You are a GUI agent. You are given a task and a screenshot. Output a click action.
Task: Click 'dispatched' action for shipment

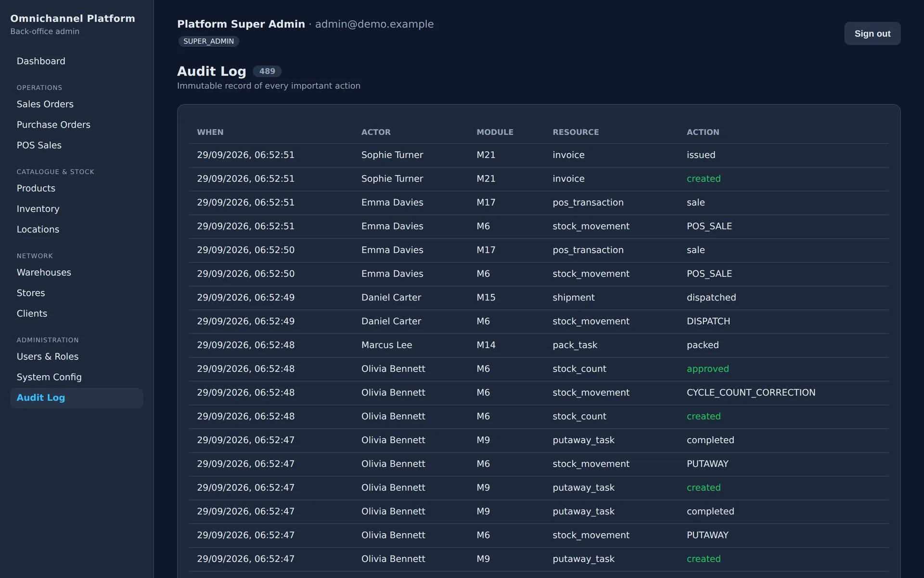tap(711, 298)
